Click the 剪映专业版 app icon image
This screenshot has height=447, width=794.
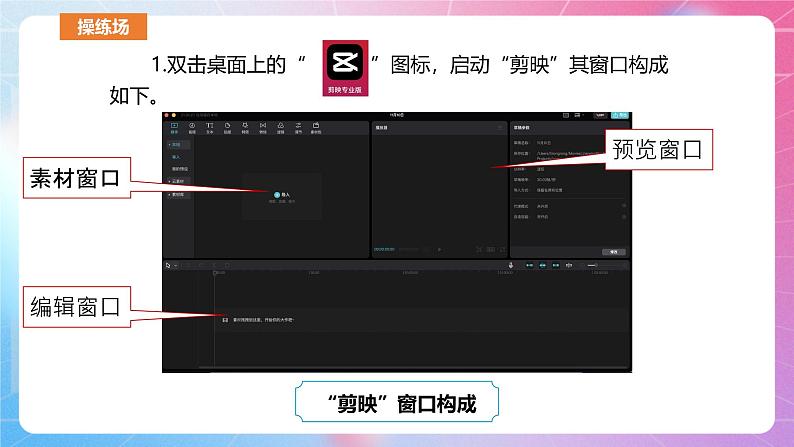click(x=345, y=68)
